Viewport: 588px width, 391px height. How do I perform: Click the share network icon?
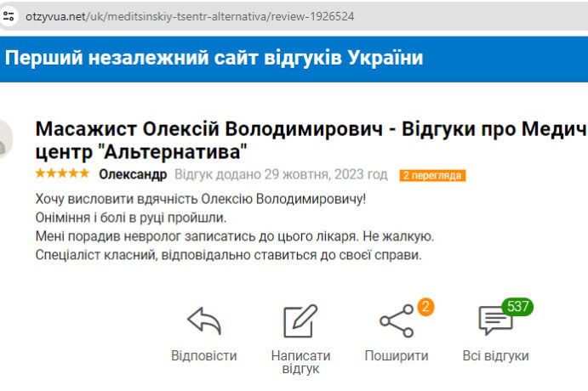click(396, 321)
